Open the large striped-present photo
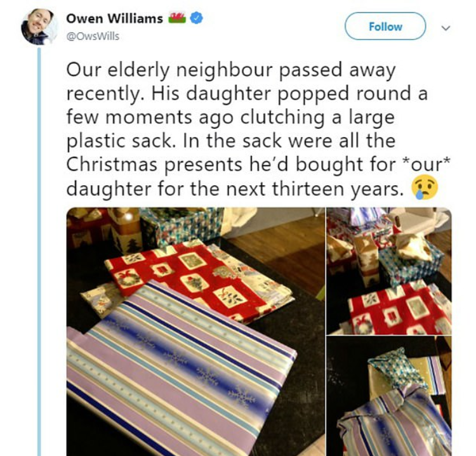 tap(196, 332)
